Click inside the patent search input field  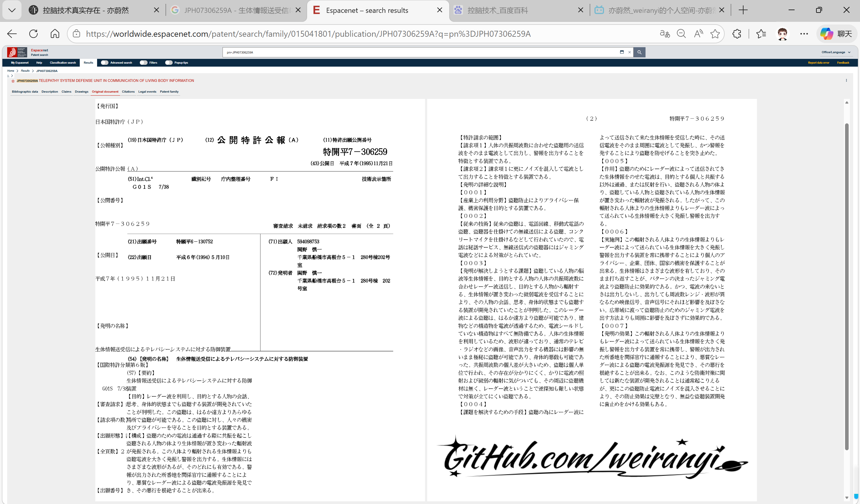[x=410, y=52]
